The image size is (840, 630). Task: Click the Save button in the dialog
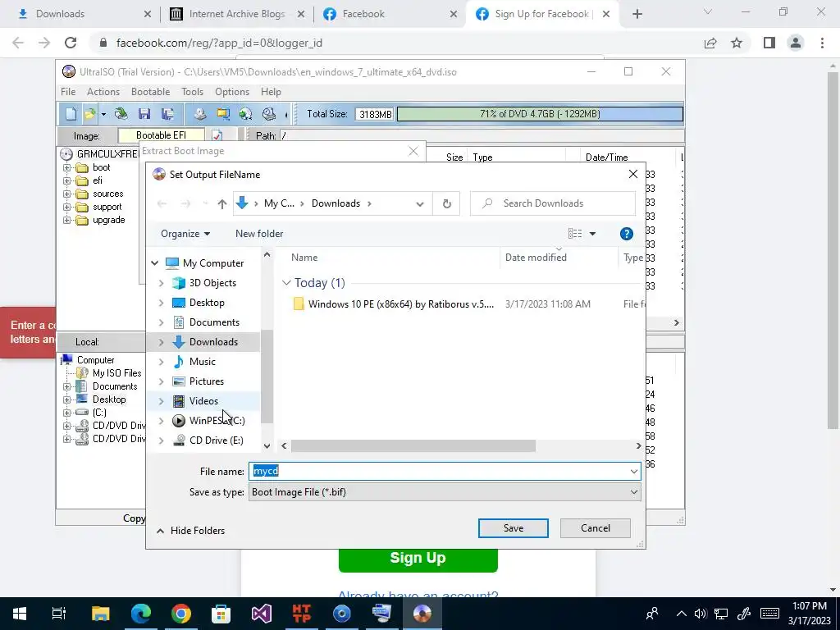(514, 528)
